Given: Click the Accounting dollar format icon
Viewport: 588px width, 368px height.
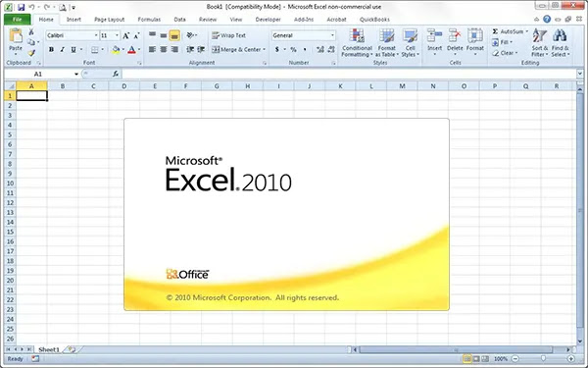Looking at the screenshot, I should 277,49.
